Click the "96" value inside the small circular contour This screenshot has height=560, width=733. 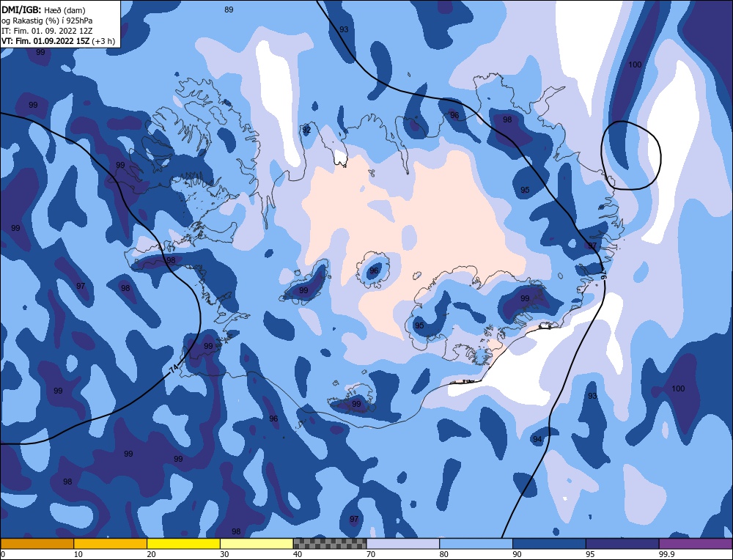(x=374, y=270)
